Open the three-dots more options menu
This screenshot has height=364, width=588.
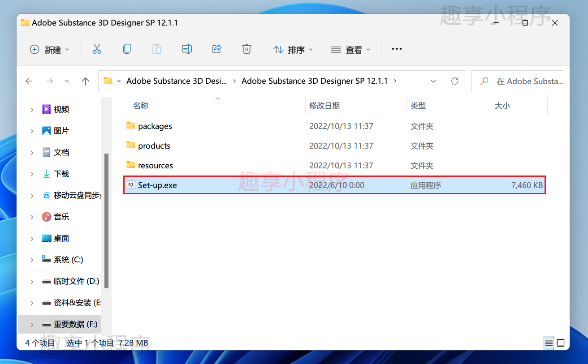(397, 49)
